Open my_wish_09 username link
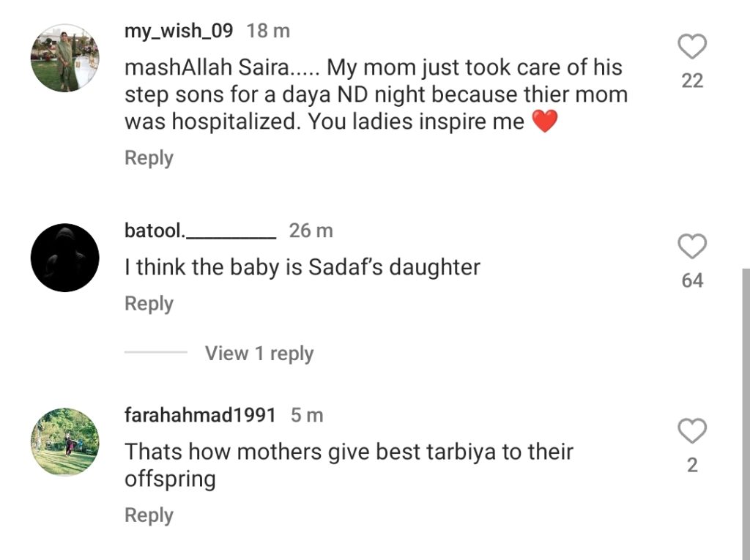750x560 pixels. 179,31
